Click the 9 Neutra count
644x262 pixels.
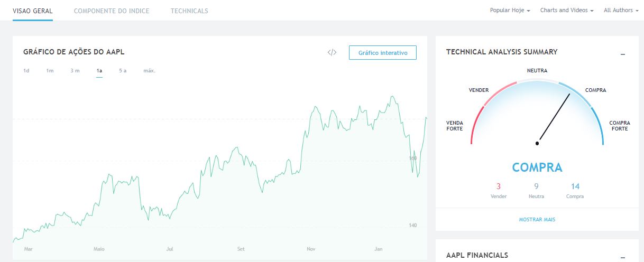coord(536,186)
